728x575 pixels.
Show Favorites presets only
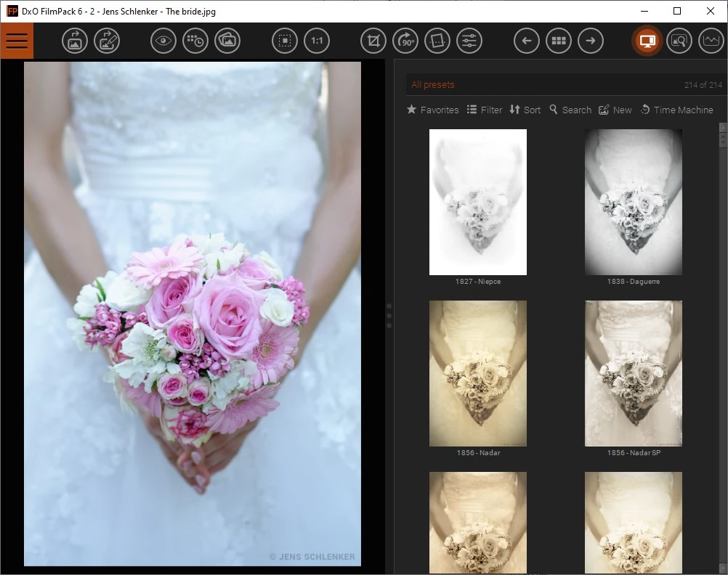(432, 110)
